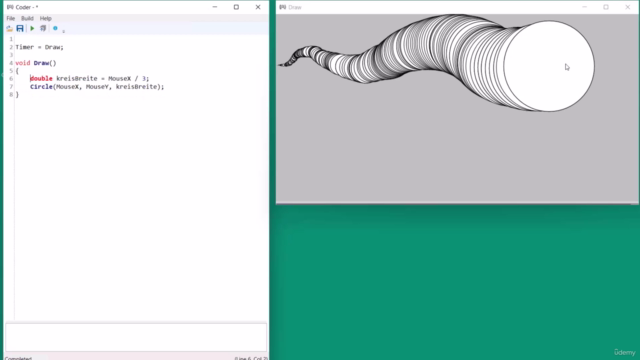This screenshot has width=640, height=360.
Task: Minimize the Coder window
Action: click(x=215, y=7)
